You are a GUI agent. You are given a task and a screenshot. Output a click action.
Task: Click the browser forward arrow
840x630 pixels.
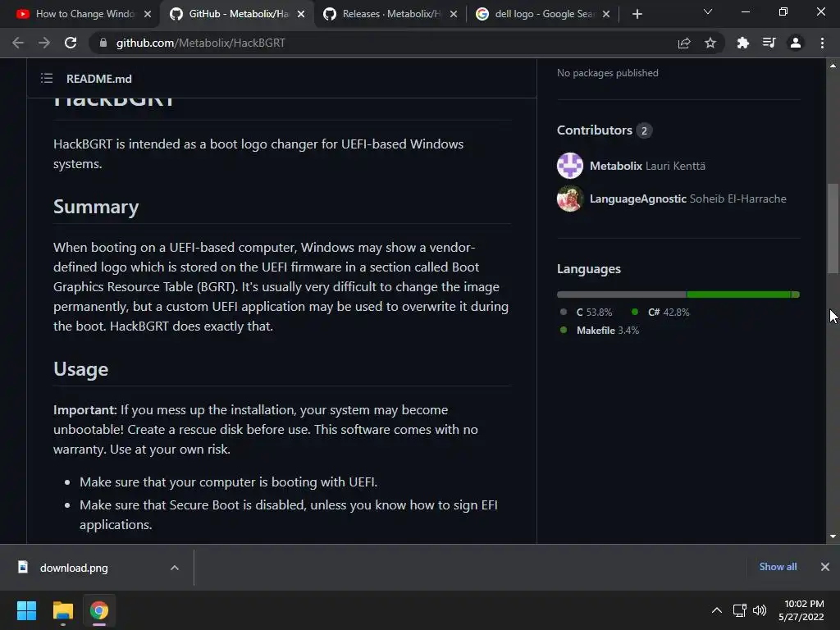click(44, 43)
